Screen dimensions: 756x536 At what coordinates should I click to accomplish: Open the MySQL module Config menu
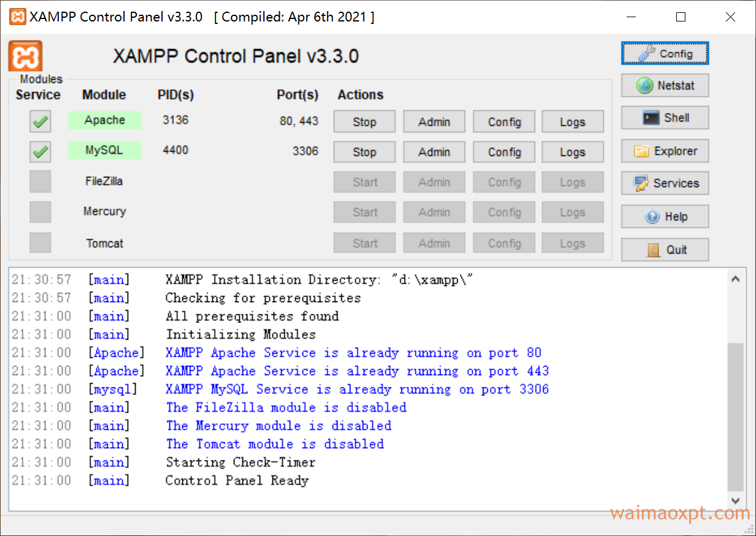click(x=504, y=152)
